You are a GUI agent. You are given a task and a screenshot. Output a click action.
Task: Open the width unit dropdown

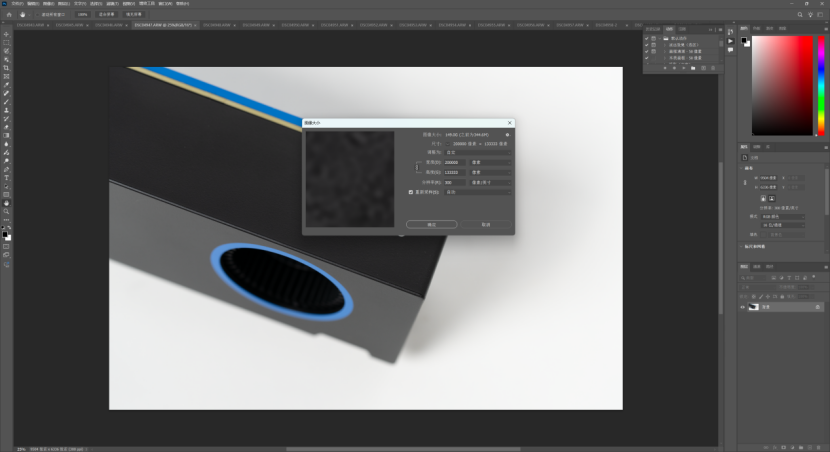point(489,162)
